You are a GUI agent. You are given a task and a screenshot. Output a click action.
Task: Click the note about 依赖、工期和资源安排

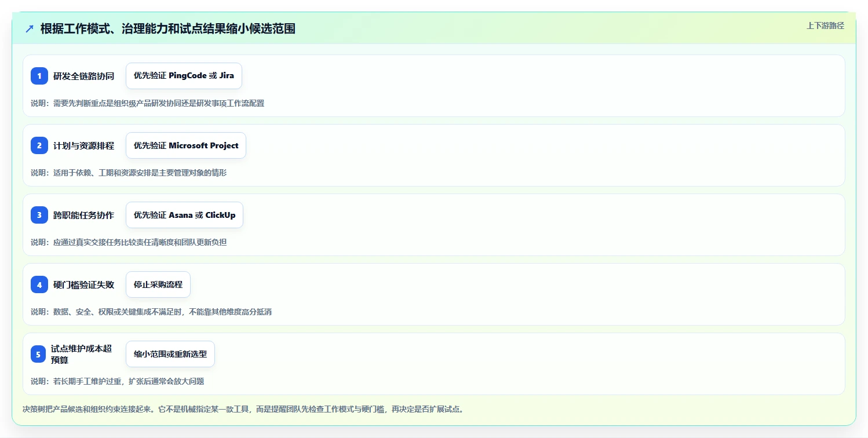click(129, 173)
